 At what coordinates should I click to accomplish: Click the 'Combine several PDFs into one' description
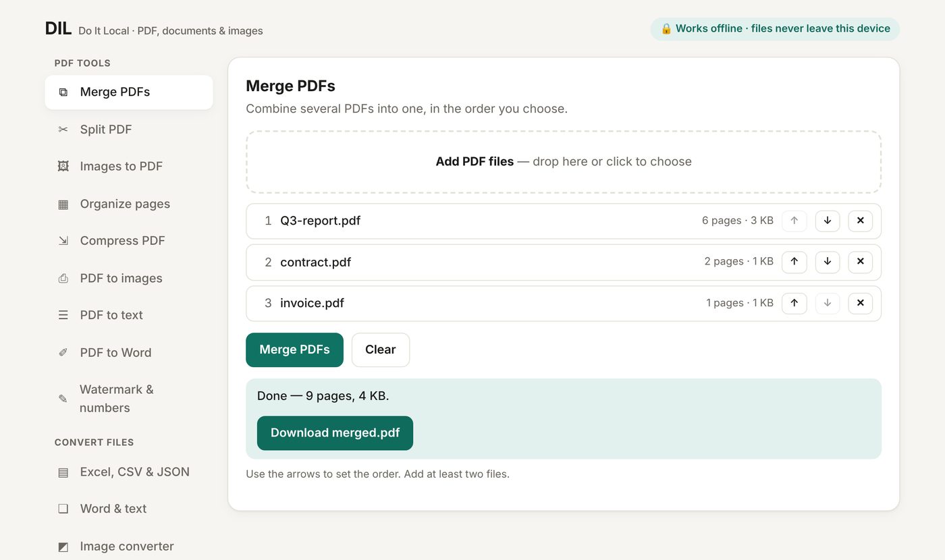407,109
